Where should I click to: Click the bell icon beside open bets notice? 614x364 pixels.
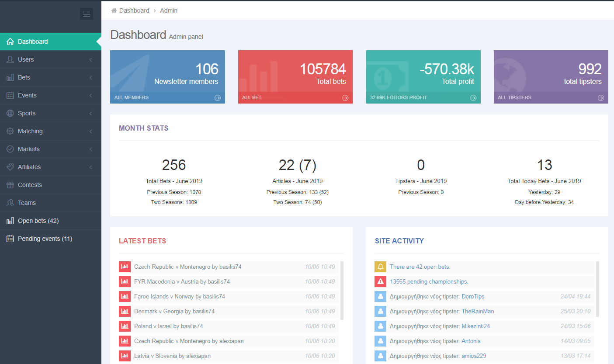(x=380, y=267)
